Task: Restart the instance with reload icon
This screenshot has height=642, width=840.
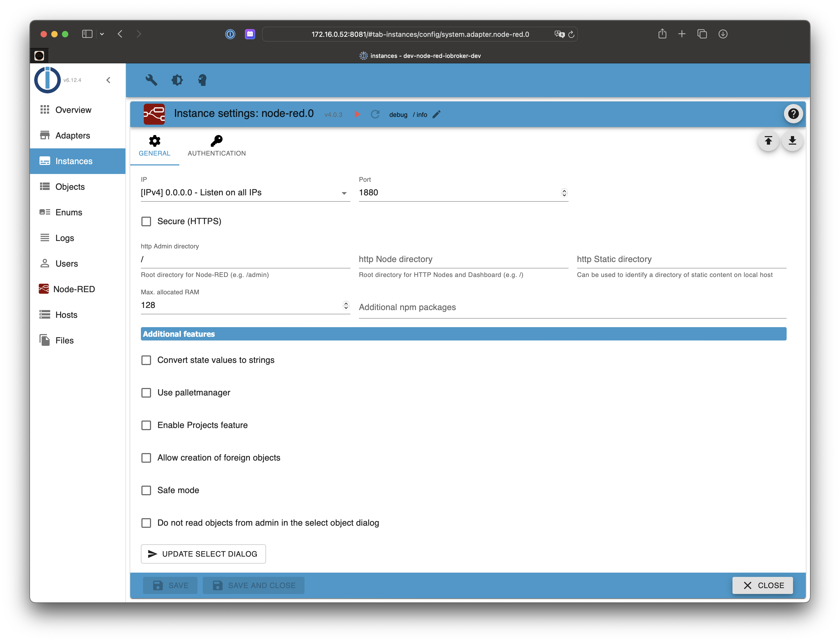Action: click(375, 114)
